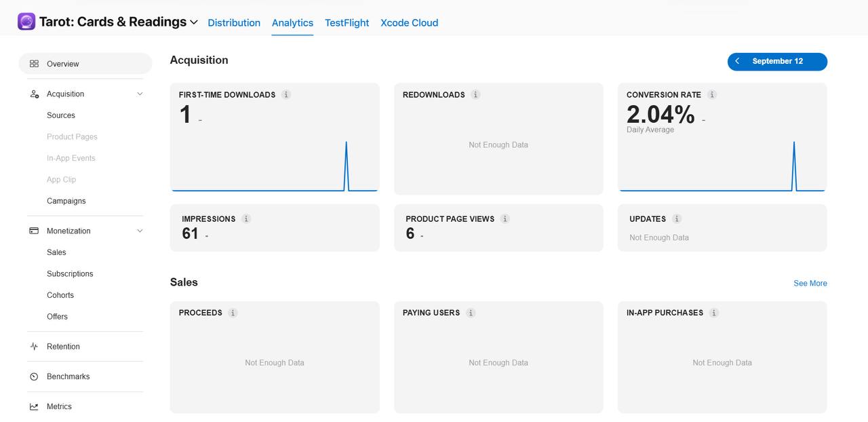Image resolution: width=868 pixels, height=422 pixels.
Task: Click the Tarot app purple icon
Action: tap(26, 22)
